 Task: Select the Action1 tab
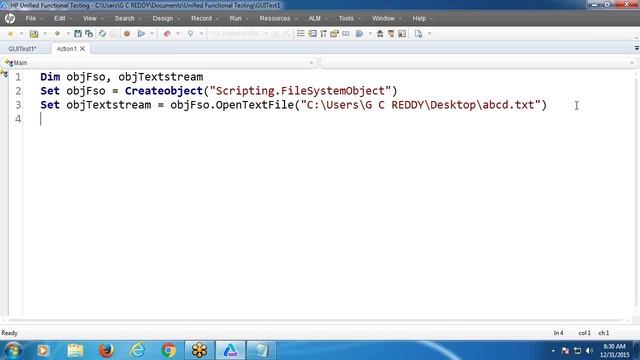(x=67, y=49)
